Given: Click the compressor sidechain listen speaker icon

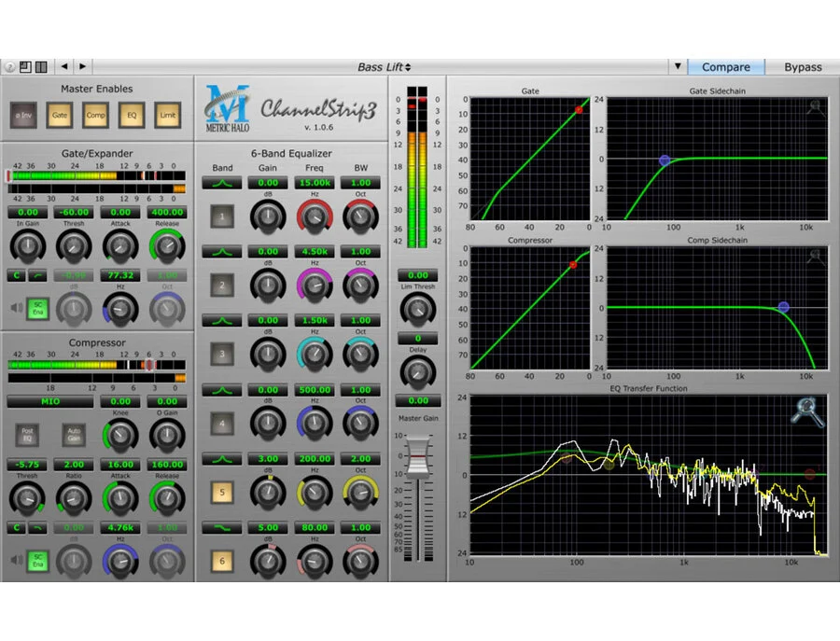Looking at the screenshot, I should coord(16,559).
